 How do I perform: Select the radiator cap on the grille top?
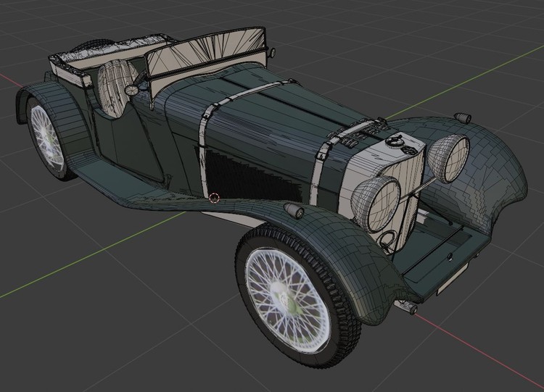coord(395,140)
